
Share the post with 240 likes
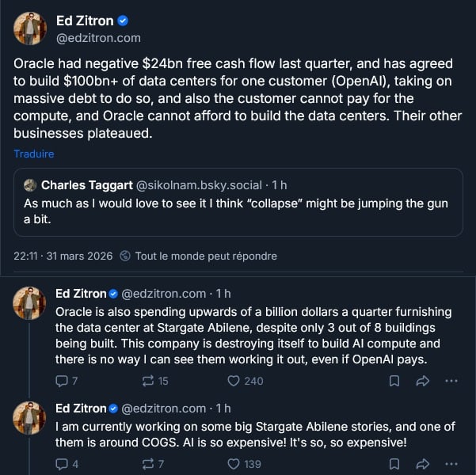point(422,381)
